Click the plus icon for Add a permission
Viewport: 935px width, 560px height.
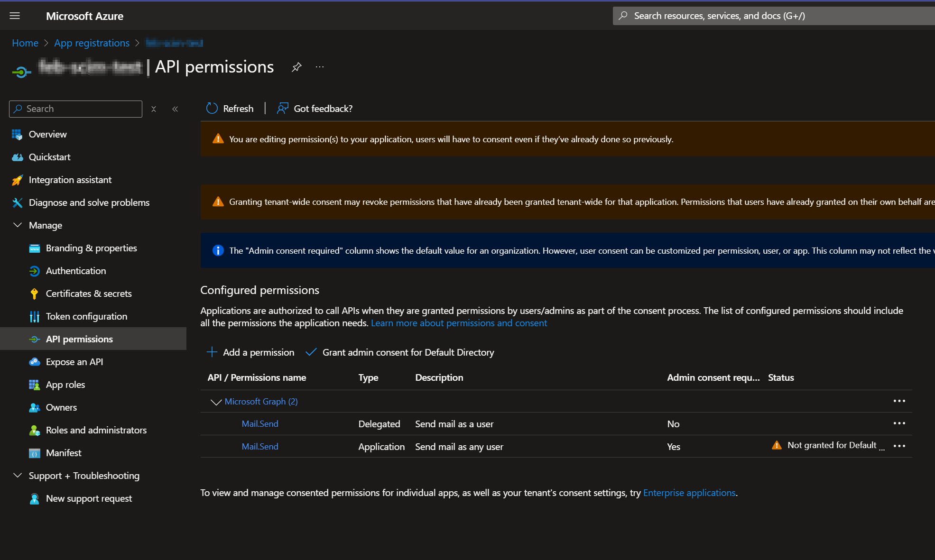click(x=212, y=352)
